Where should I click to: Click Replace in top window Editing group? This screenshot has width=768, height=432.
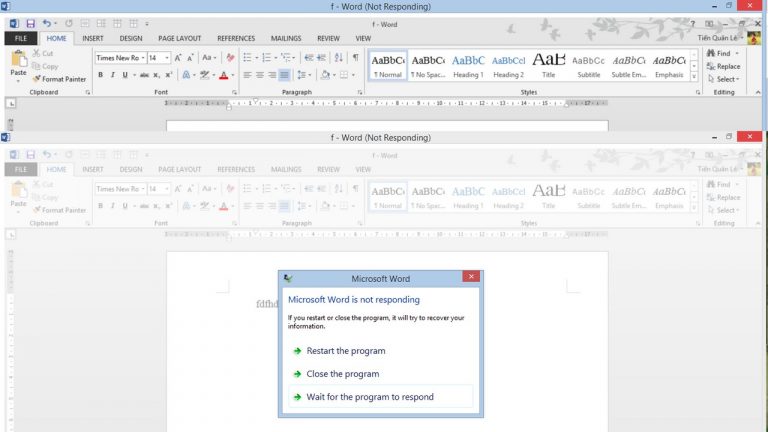[x=723, y=66]
